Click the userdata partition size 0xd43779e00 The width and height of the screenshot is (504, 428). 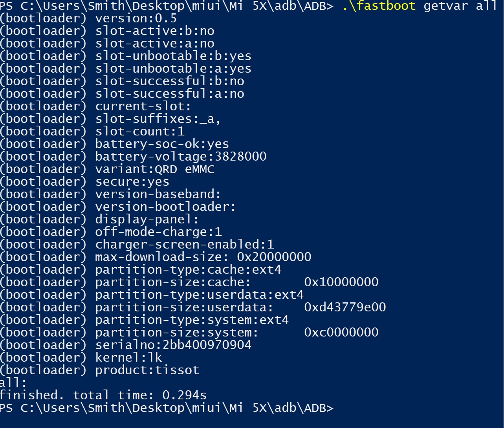345,307
